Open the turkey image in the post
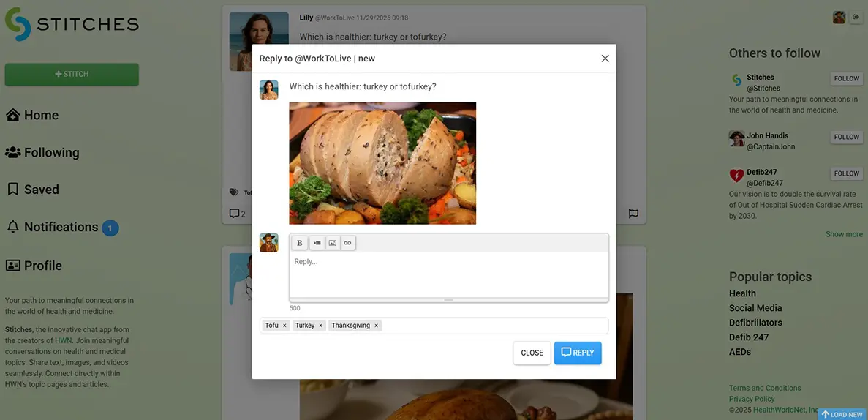Screen dimensions: 868x420 (382, 163)
